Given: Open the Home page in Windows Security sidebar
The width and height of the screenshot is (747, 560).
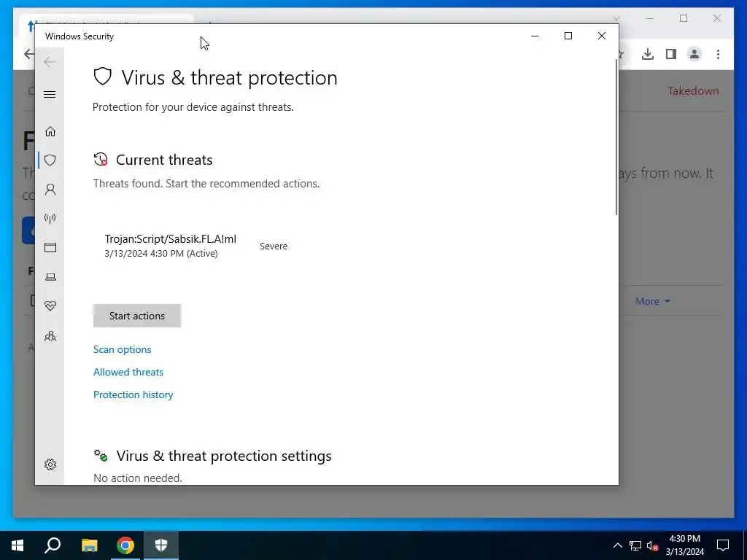Looking at the screenshot, I should tap(50, 131).
